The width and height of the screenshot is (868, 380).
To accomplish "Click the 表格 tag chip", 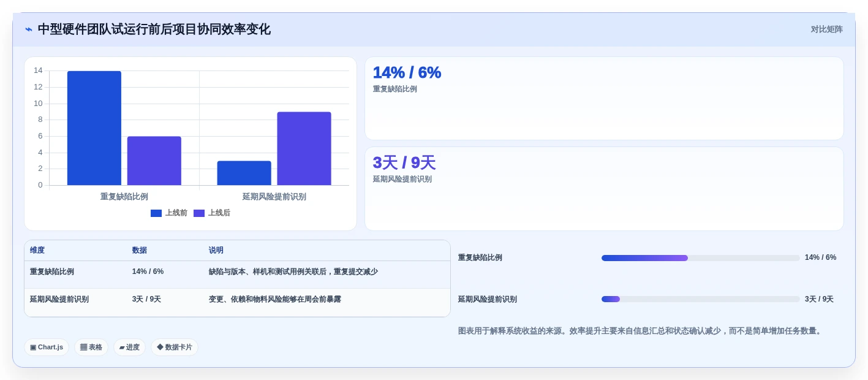I will [91, 347].
